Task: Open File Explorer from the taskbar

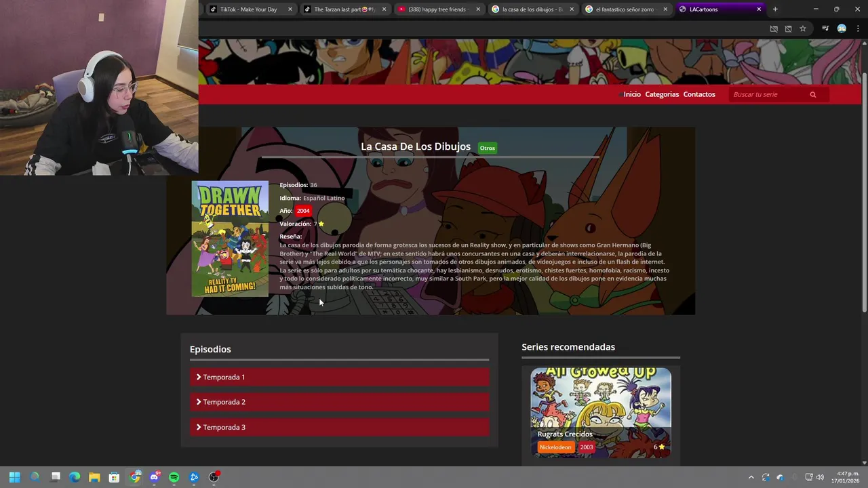Action: (94, 477)
